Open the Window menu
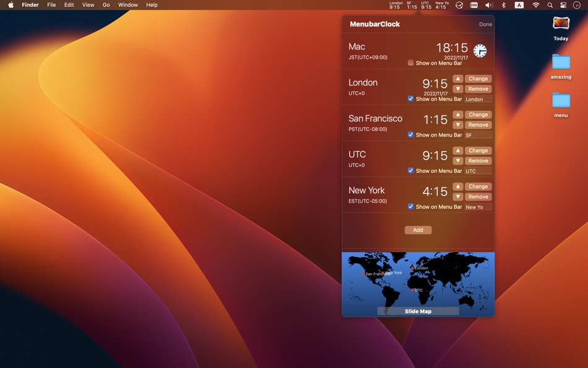The image size is (588, 368). click(128, 5)
